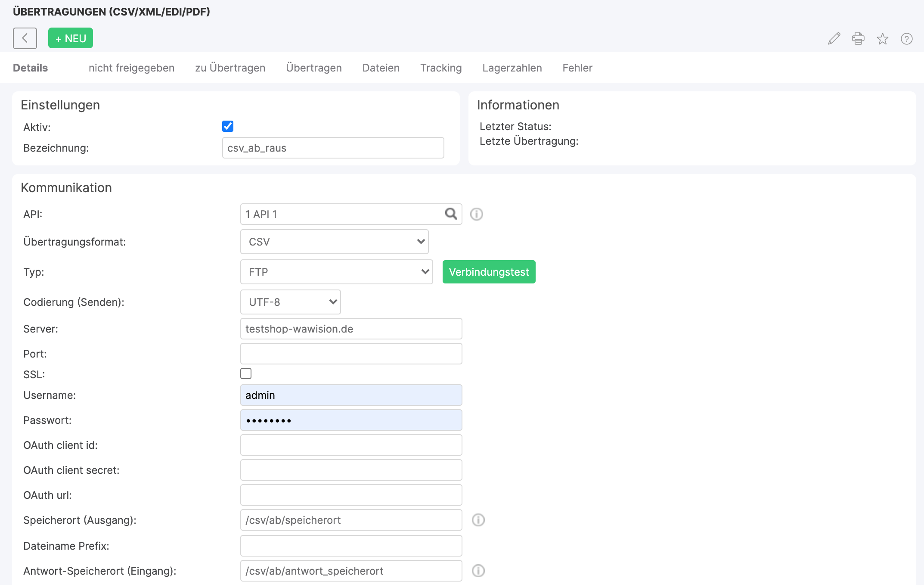The width and height of the screenshot is (924, 585).
Task: Click the star favorite icon
Action: pyautogui.click(x=882, y=39)
